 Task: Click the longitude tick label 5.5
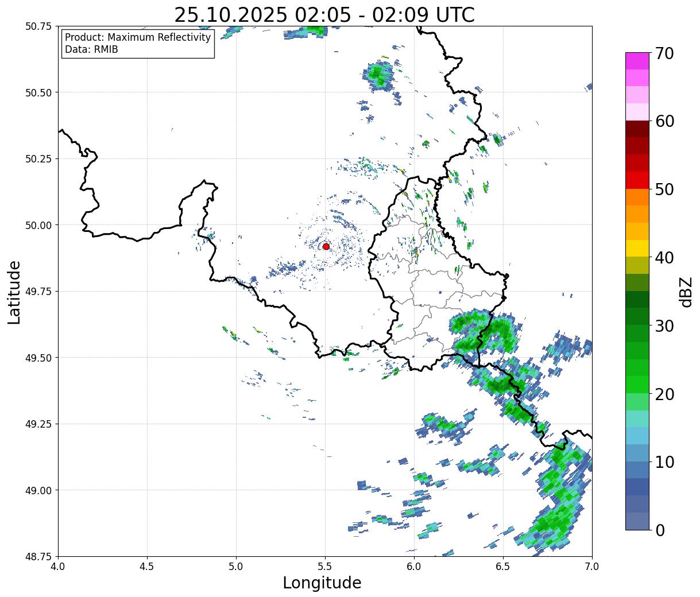pyautogui.click(x=325, y=566)
